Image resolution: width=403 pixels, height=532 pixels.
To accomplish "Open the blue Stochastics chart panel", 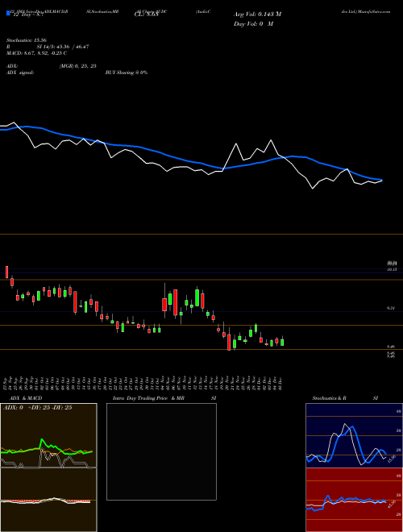I will (354, 435).
